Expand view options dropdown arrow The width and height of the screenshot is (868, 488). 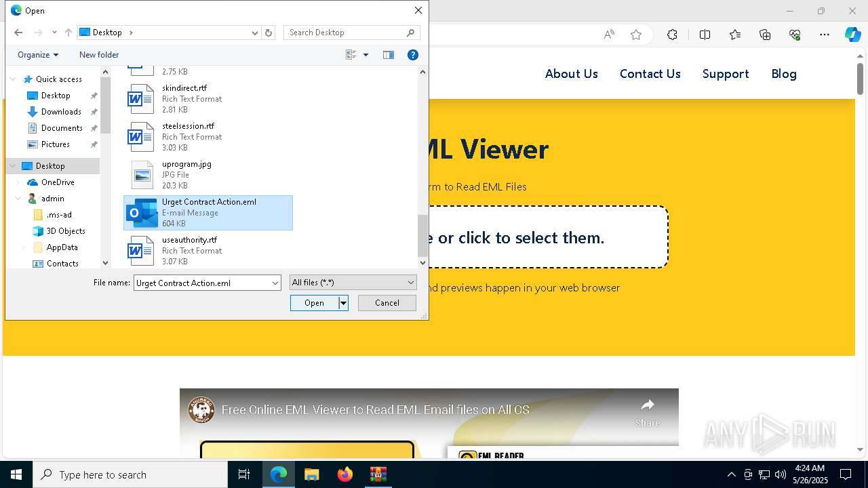click(x=366, y=55)
